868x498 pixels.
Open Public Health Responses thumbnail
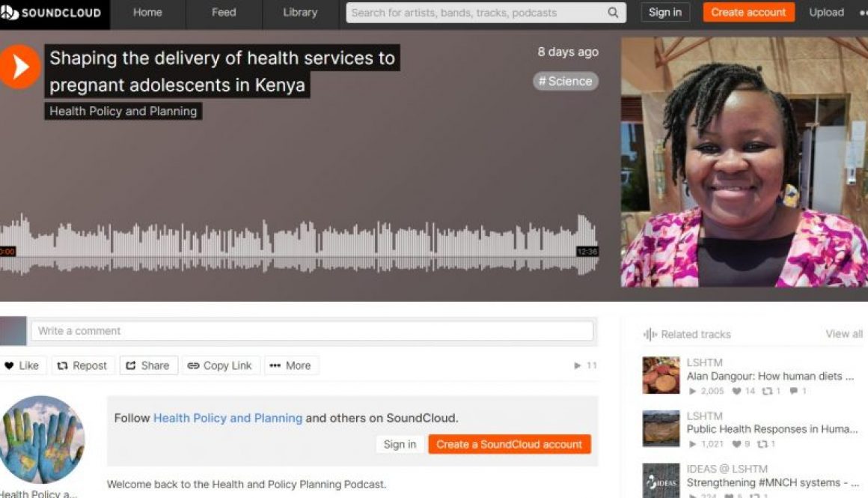[661, 429]
